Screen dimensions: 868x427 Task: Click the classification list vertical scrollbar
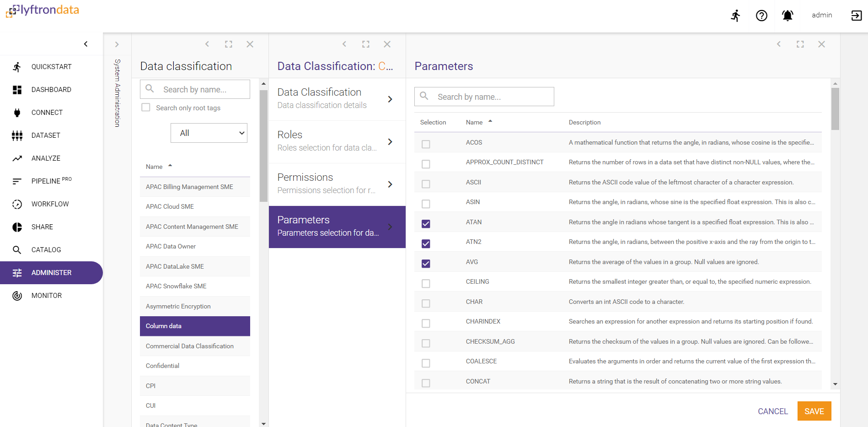pyautogui.click(x=263, y=146)
